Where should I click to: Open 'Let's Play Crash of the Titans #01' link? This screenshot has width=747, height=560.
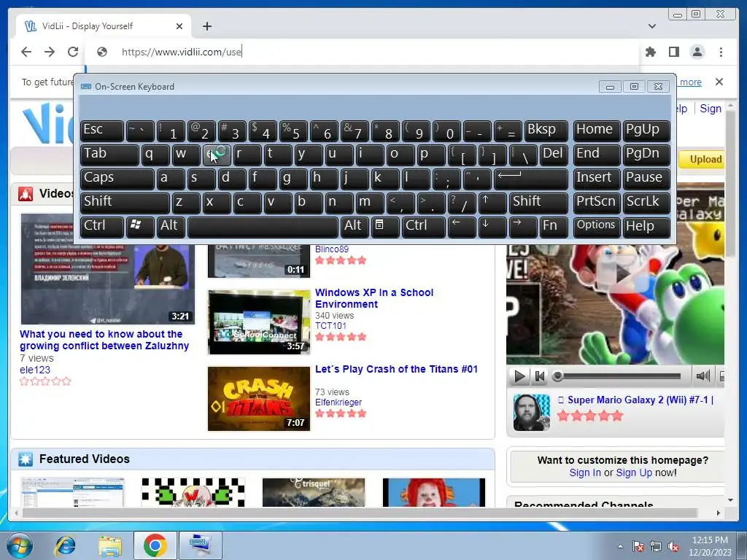click(x=396, y=369)
